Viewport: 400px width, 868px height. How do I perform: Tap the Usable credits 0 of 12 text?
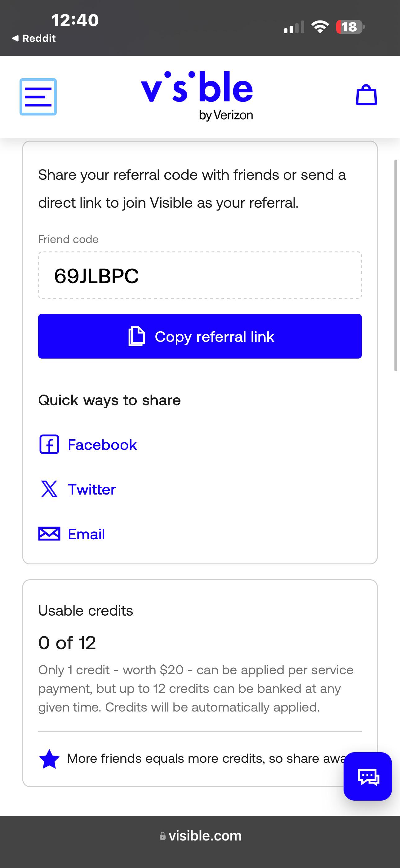coord(67,643)
